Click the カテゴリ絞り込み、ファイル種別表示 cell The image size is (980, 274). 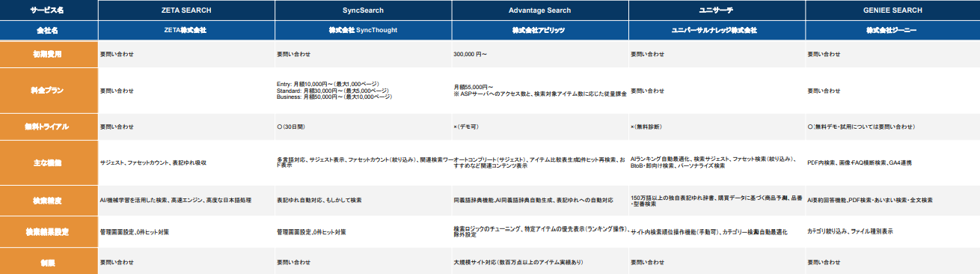892,232
